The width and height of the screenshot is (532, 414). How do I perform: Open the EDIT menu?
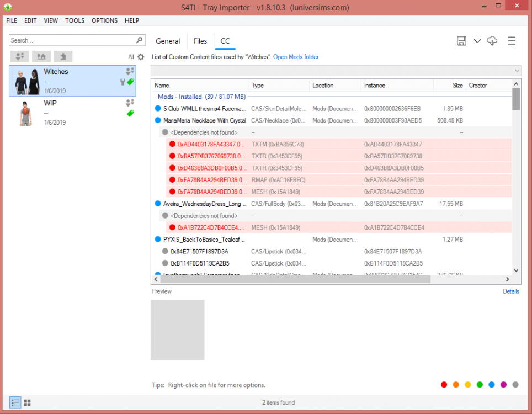(x=30, y=20)
